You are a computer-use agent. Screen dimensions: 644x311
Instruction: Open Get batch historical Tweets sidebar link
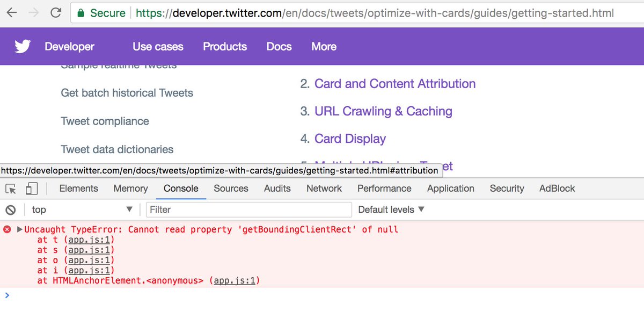coord(127,93)
